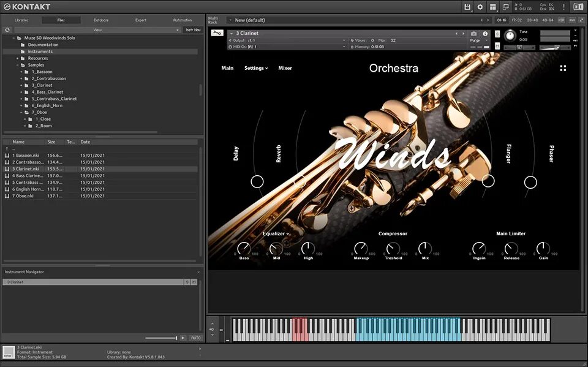Select rack page 49-64
The height and width of the screenshot is (367, 588).
pos(548,20)
